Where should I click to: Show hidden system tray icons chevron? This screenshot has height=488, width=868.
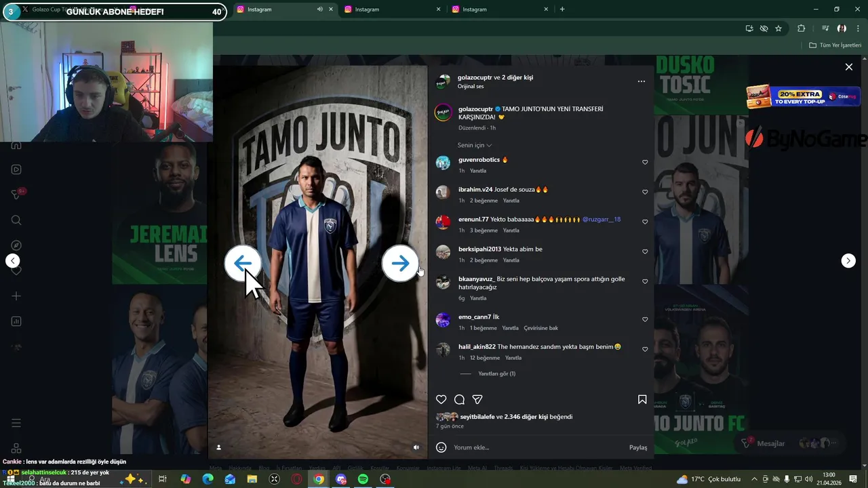pos(754,479)
